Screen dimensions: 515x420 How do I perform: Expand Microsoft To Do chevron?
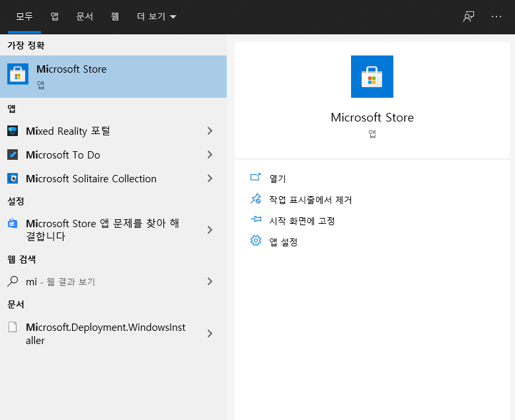point(210,155)
